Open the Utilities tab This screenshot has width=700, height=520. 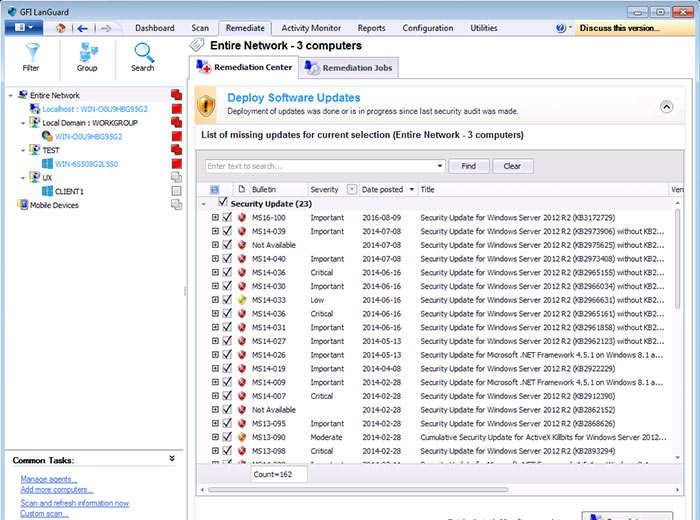pyautogui.click(x=484, y=28)
